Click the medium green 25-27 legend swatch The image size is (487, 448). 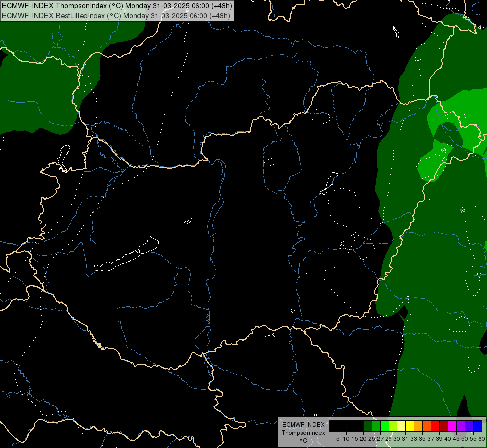coord(376,426)
